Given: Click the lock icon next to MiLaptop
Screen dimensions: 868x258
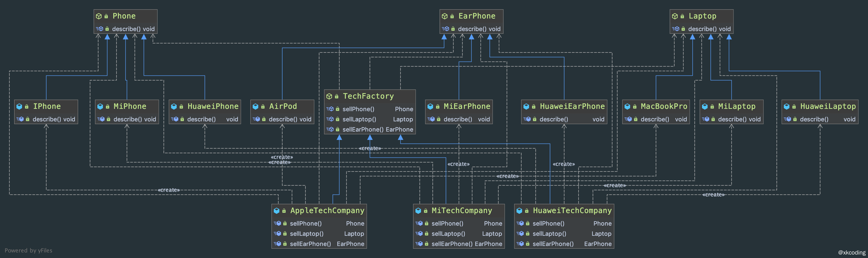Looking at the screenshot, I should [712, 107].
